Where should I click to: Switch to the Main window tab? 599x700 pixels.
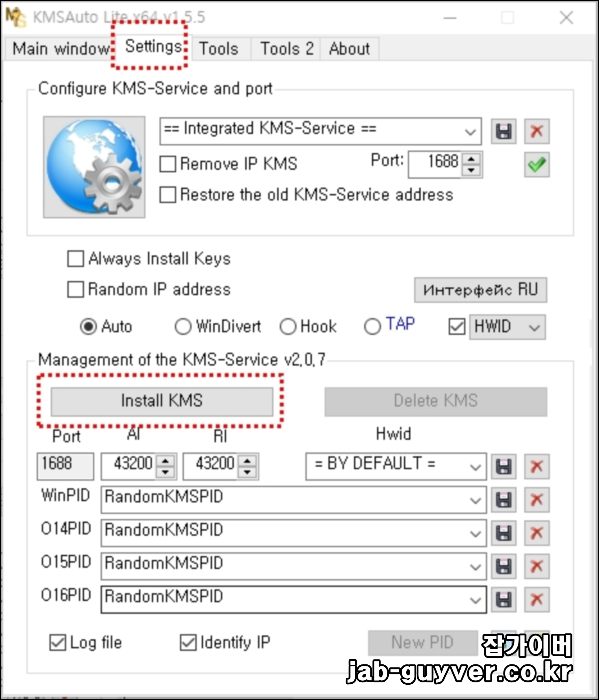pyautogui.click(x=61, y=49)
